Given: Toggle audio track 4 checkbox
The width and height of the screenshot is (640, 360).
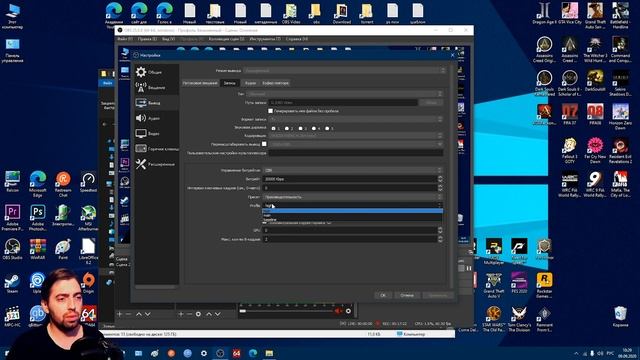Looking at the screenshot, I should click(314, 128).
